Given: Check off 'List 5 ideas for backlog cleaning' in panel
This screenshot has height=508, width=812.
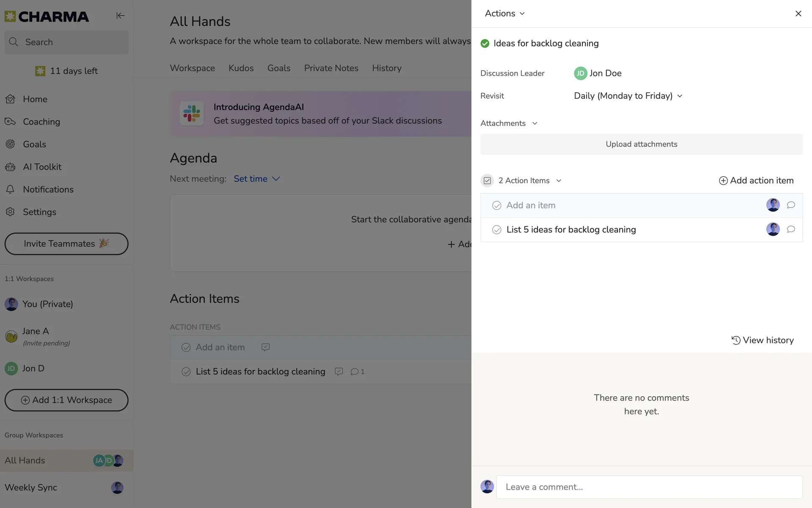Looking at the screenshot, I should tap(497, 229).
